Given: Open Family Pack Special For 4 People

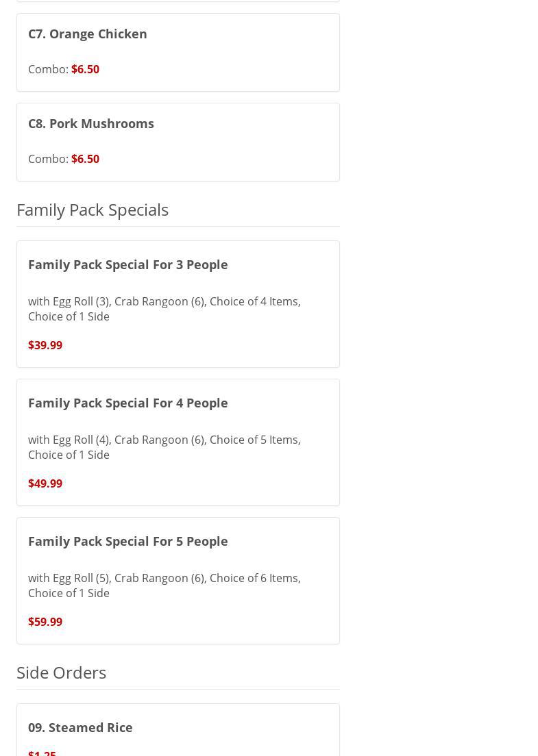Looking at the screenshot, I should [x=127, y=403].
